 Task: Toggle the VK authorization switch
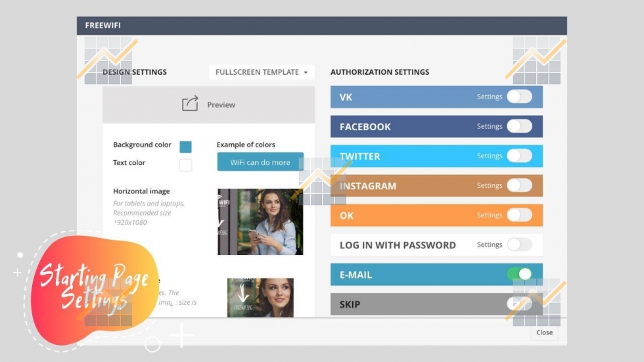(519, 97)
